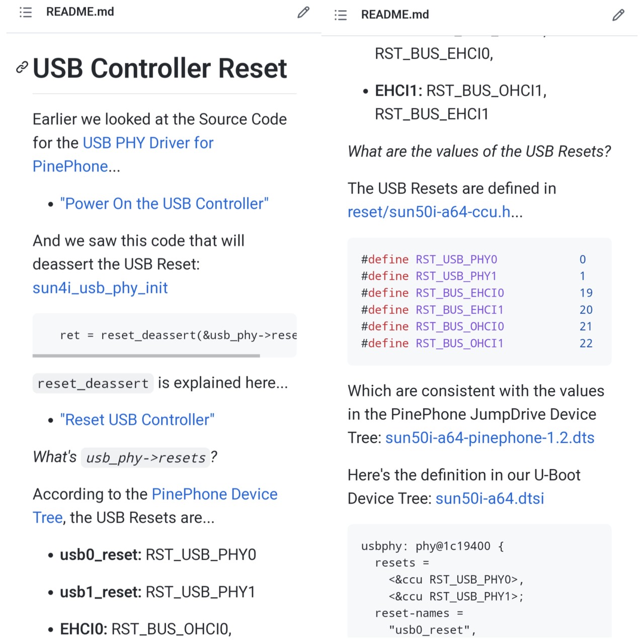This screenshot has height=644, width=644.
Task: Click the usbphy: phy@1c19400 code line
Action: tap(432, 546)
